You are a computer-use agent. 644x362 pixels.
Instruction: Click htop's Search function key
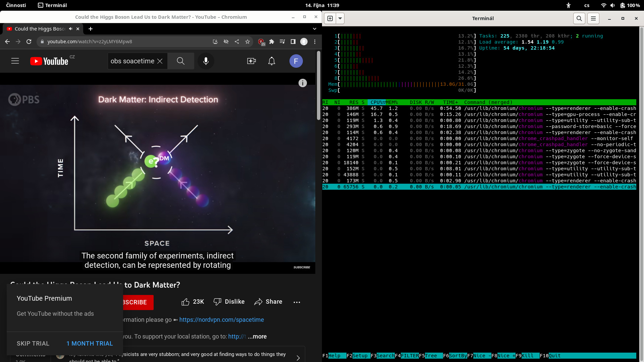(382, 356)
